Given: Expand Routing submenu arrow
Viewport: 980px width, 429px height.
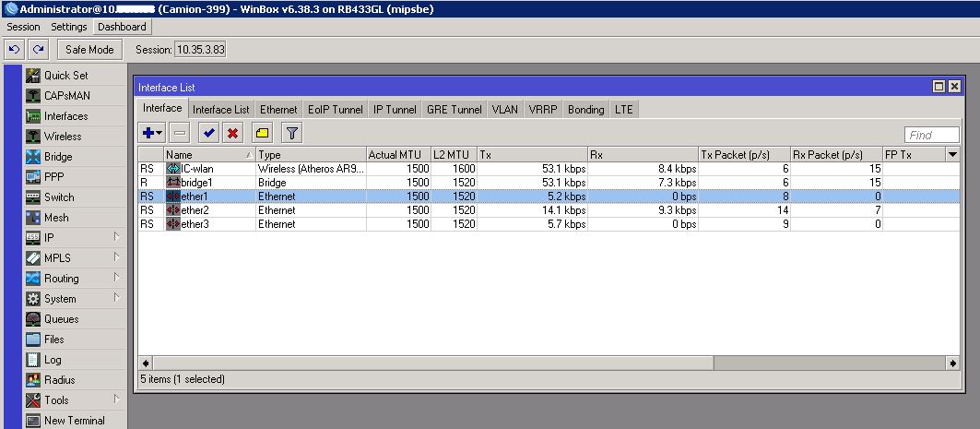Looking at the screenshot, I should click(x=116, y=277).
